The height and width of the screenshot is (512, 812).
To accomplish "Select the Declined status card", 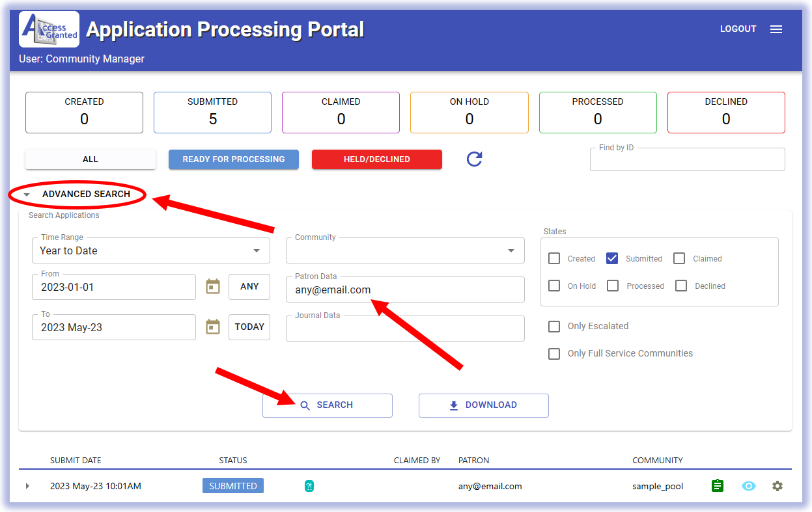I will point(726,113).
